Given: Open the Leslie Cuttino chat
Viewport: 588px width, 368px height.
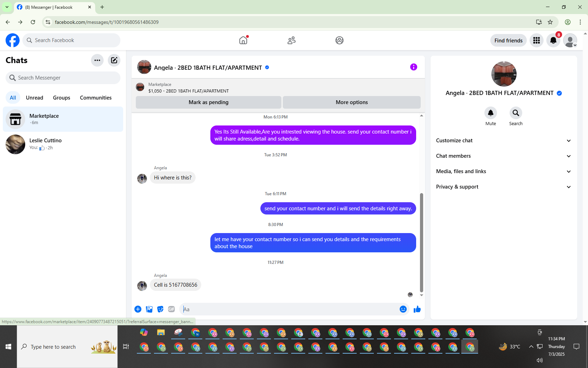Looking at the screenshot, I should coord(63,144).
